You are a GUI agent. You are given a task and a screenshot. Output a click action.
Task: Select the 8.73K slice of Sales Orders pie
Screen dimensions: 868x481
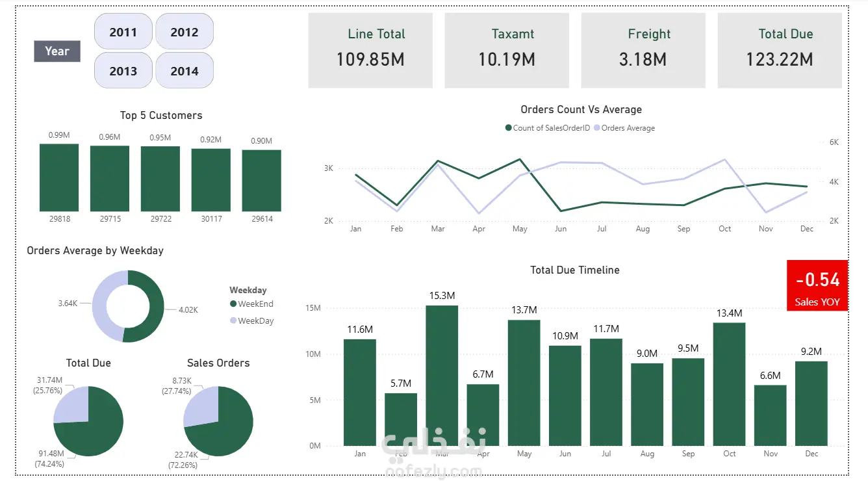[201, 406]
